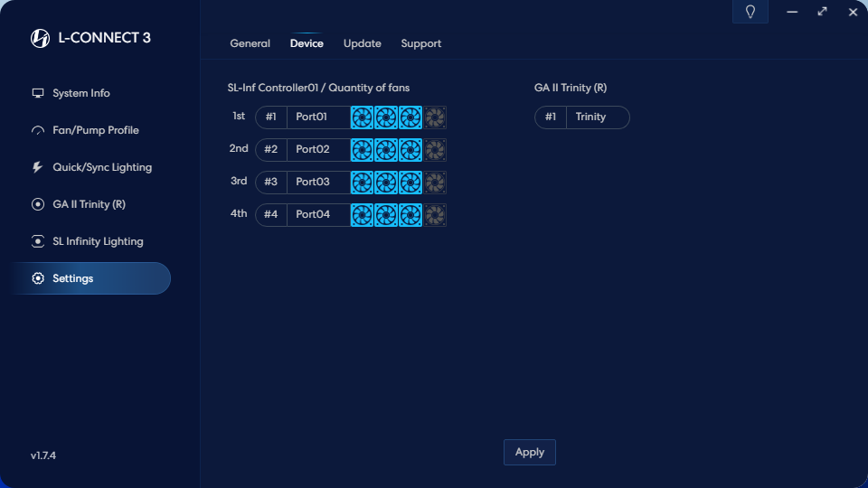Set Port02 to one fan
Viewport: 868px width, 488px height.
click(x=362, y=150)
